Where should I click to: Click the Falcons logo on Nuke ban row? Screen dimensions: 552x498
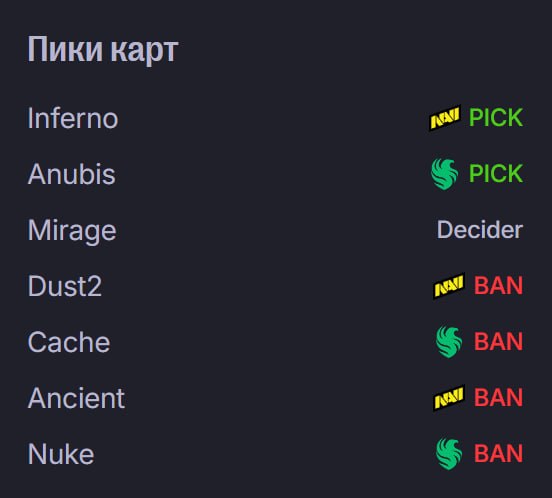click(x=449, y=454)
